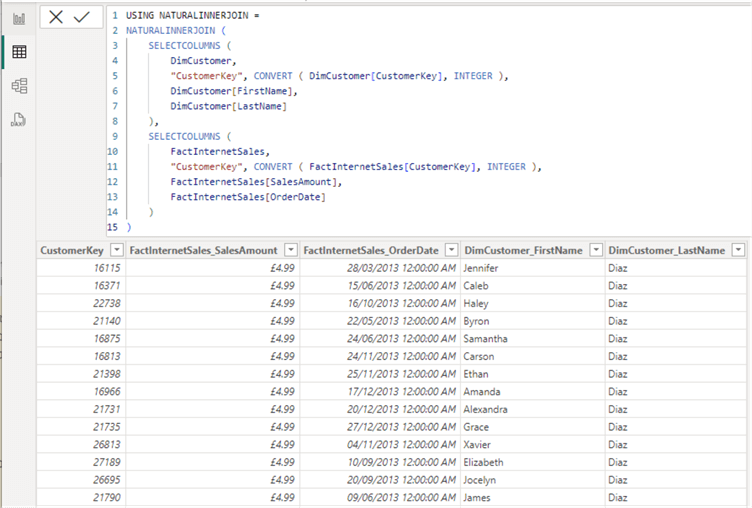This screenshot has width=752, height=508.
Task: Select the first name cell Elizabeth
Action: [532, 462]
